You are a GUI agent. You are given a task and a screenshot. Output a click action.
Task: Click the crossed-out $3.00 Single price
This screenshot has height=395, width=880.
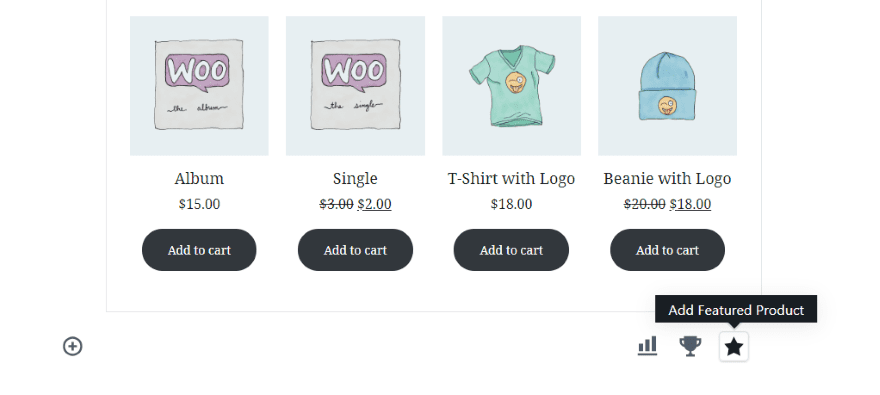pos(336,204)
